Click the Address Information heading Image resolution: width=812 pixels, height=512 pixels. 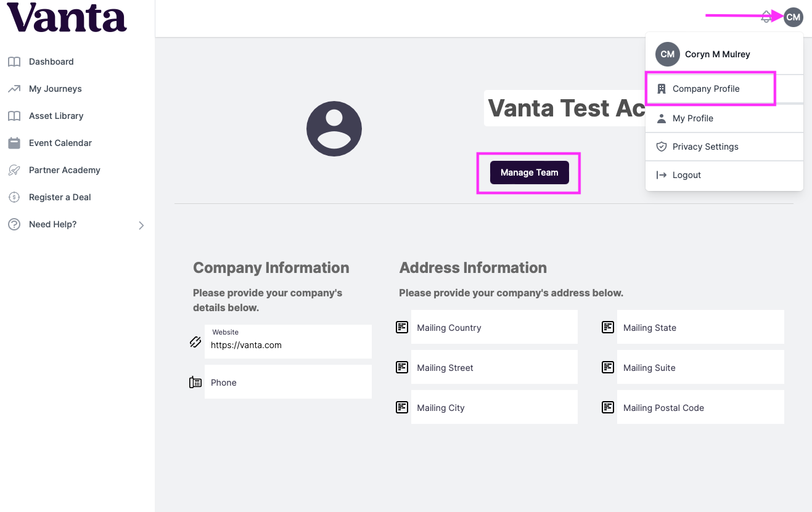click(x=473, y=268)
